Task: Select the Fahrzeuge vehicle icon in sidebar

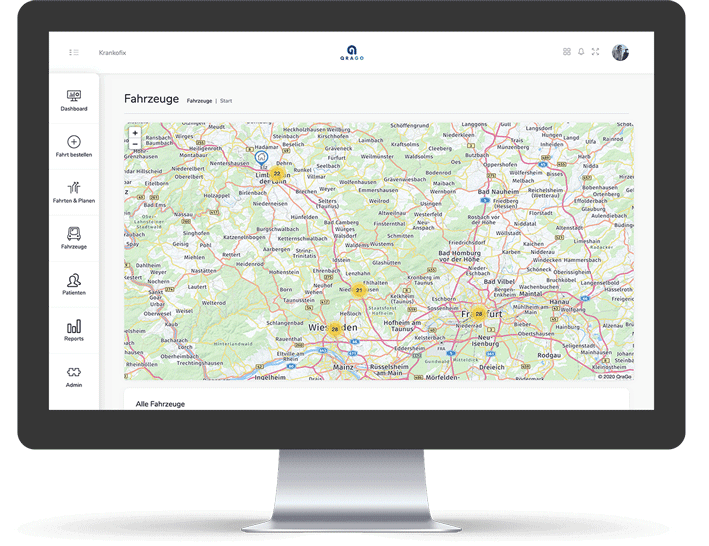Action: click(73, 234)
